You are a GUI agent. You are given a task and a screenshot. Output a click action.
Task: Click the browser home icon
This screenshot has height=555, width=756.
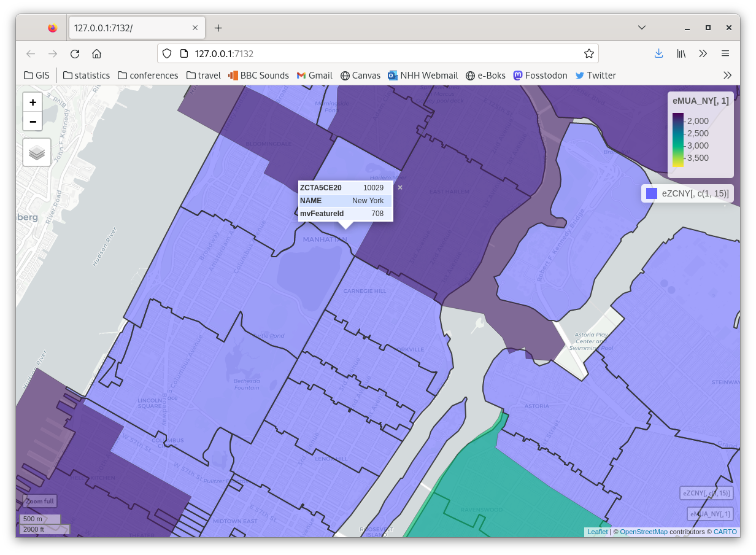97,53
